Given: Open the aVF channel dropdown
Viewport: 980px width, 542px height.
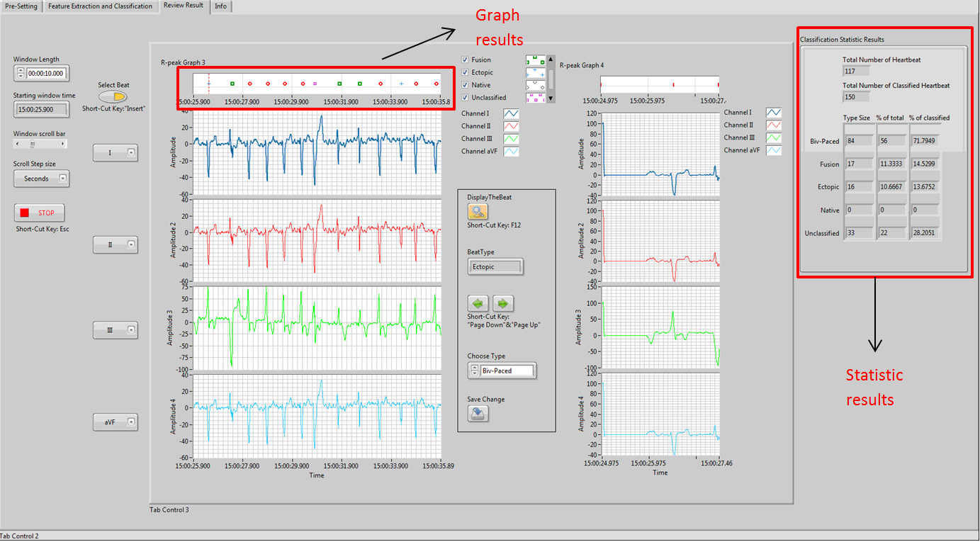Looking at the screenshot, I should click(116, 422).
